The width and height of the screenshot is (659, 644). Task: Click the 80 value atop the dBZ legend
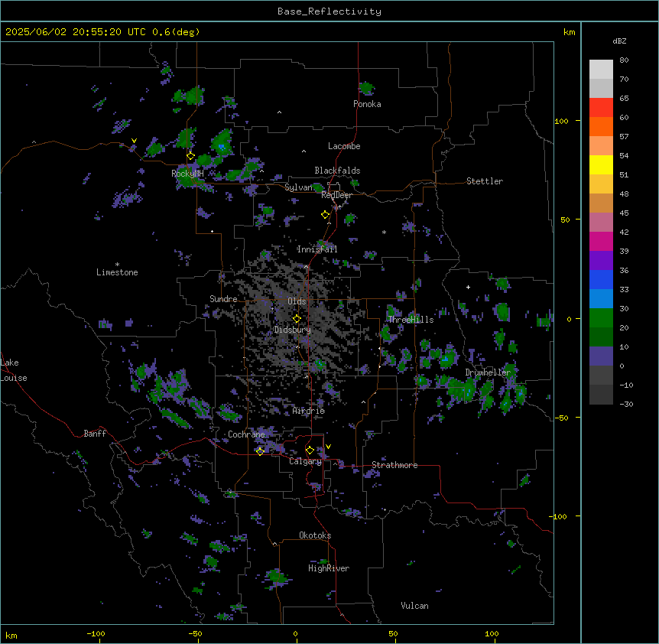(624, 60)
